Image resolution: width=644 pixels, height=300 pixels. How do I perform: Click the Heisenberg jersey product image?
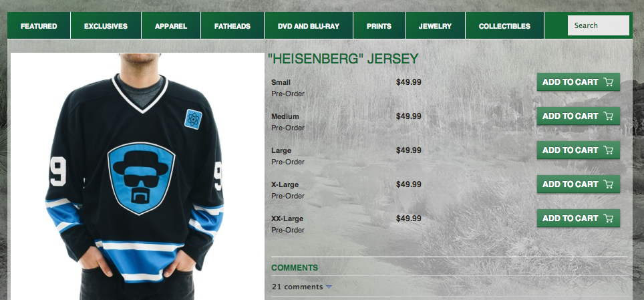137,176
